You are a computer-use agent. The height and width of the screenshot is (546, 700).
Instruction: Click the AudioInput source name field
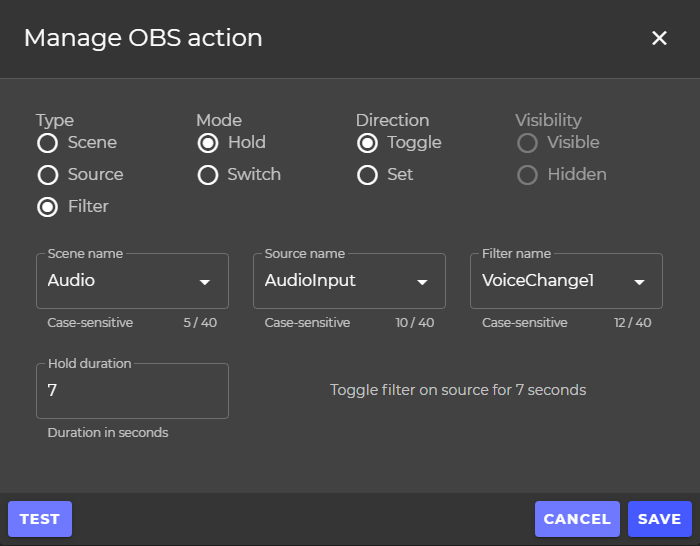click(349, 281)
